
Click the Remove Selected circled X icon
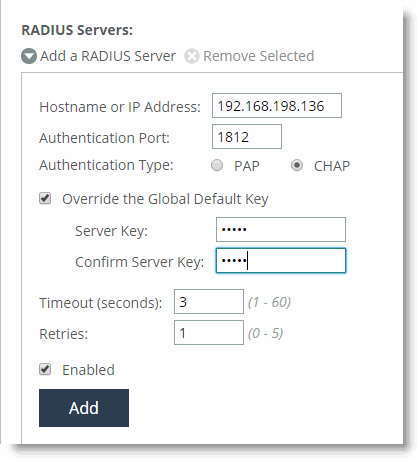tap(192, 56)
